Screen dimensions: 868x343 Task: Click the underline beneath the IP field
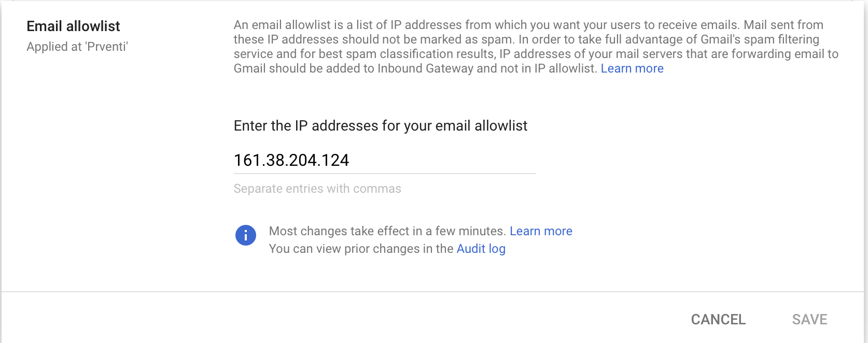click(x=384, y=174)
